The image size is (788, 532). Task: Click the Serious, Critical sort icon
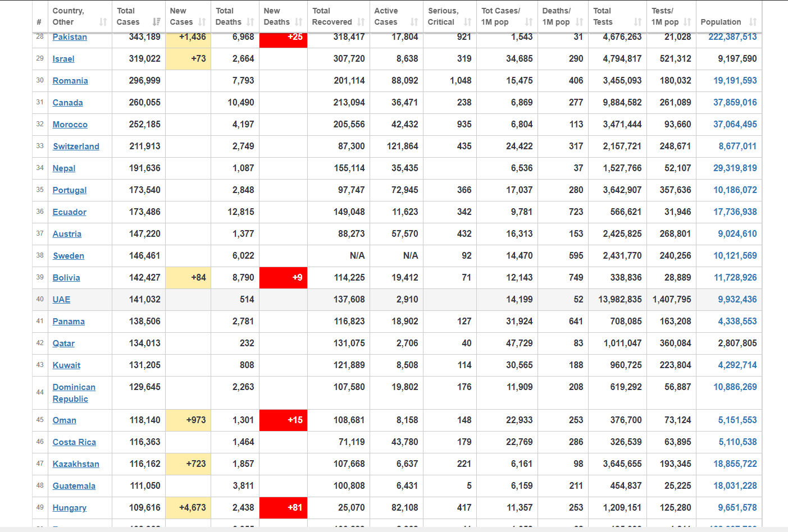pyautogui.click(x=468, y=22)
